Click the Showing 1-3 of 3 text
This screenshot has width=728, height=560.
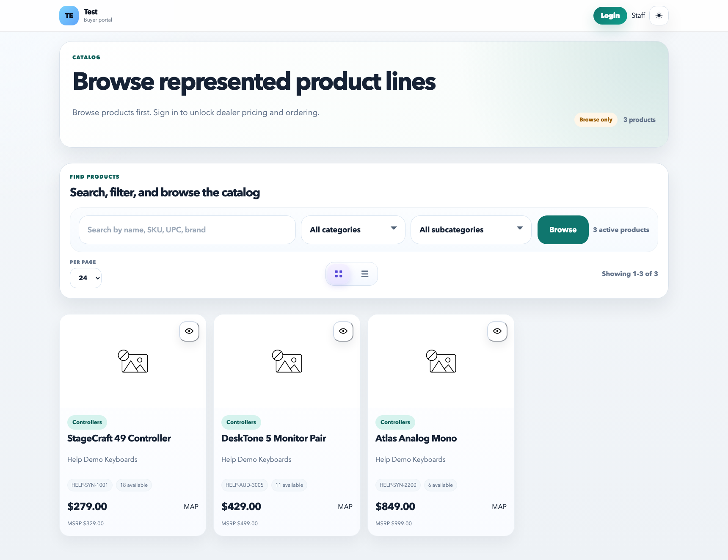630,274
